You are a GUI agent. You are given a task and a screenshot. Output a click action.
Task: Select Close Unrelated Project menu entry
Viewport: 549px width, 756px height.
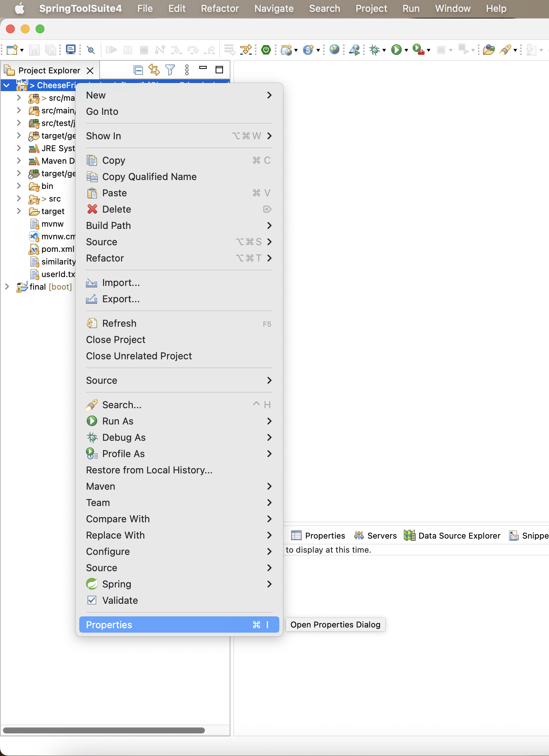click(x=179, y=356)
